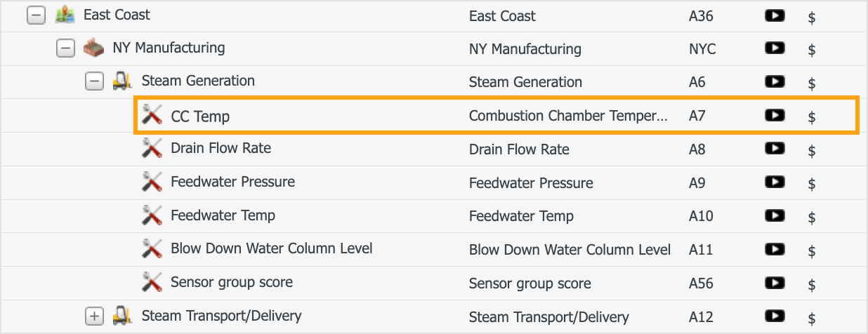Click the play icon for Feedwater Pressure
The width and height of the screenshot is (868, 334).
pos(775,181)
